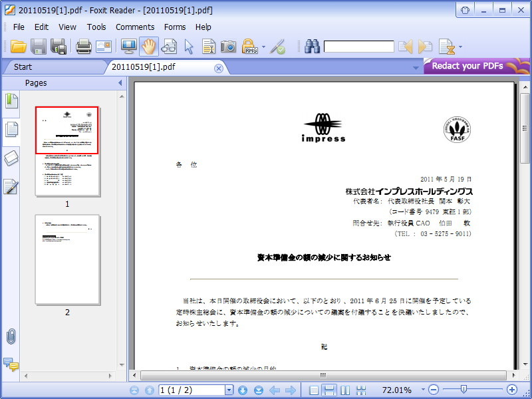Switch to the Start tab
Image resolution: width=532 pixels, height=399 pixels.
point(24,66)
